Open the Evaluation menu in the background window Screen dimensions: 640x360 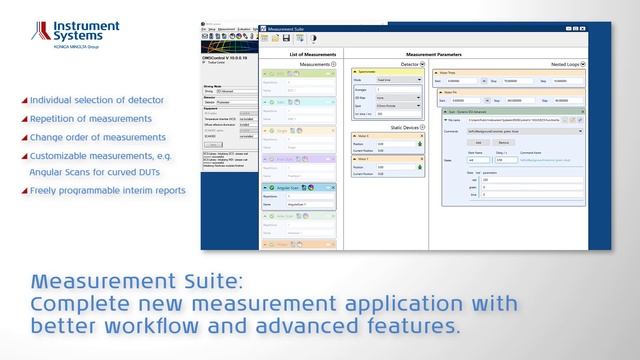pos(244,29)
